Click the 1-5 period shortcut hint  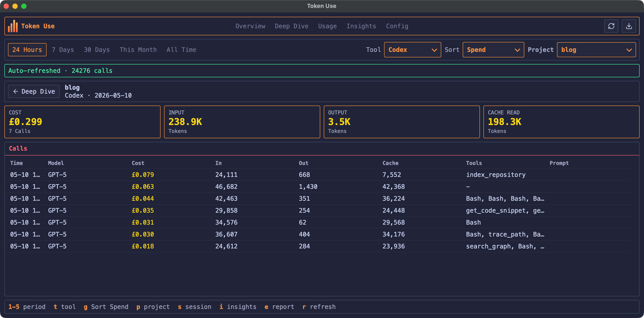tap(27, 307)
